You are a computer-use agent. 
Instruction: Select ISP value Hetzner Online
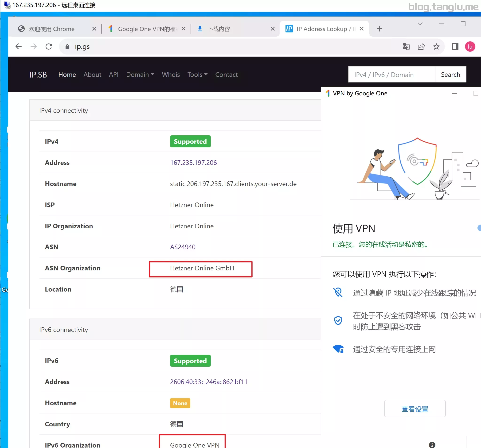[192, 205]
